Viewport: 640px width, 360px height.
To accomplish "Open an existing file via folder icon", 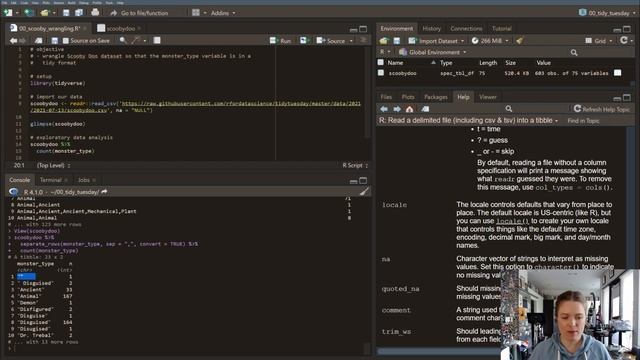I will pos(44,13).
